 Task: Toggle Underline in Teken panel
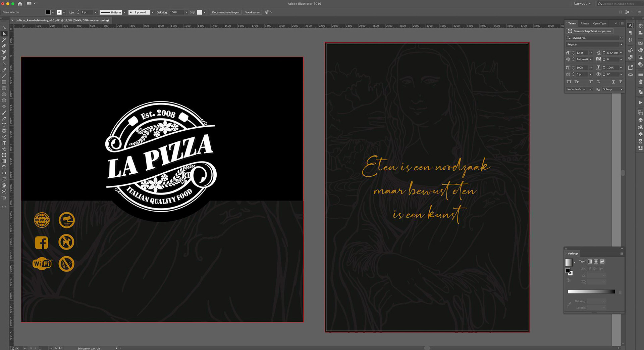[613, 82]
